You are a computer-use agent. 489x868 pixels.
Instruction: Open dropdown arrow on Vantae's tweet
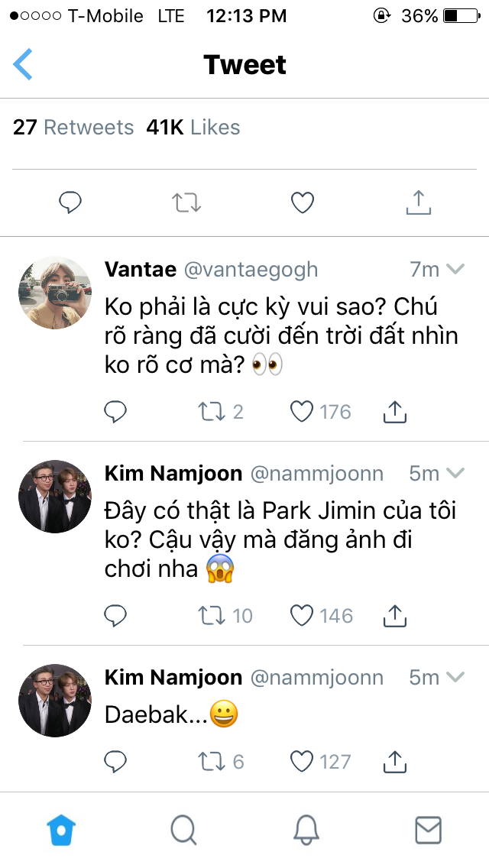pyautogui.click(x=455, y=269)
